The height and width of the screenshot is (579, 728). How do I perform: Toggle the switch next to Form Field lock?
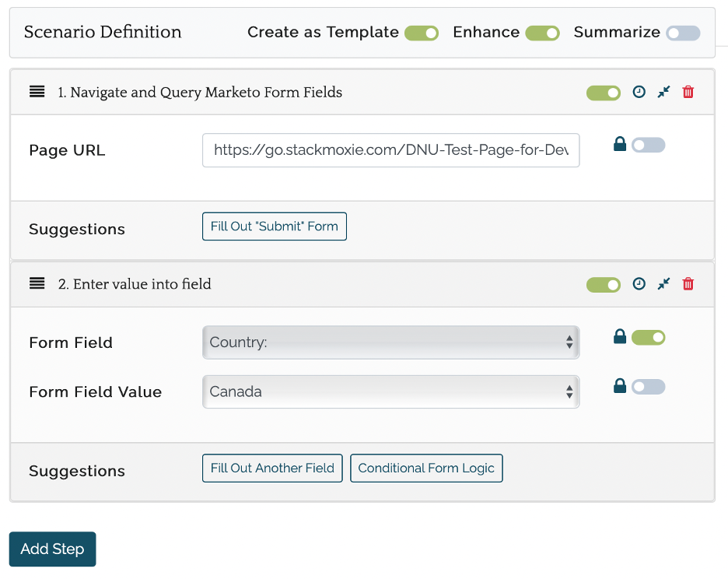(648, 338)
